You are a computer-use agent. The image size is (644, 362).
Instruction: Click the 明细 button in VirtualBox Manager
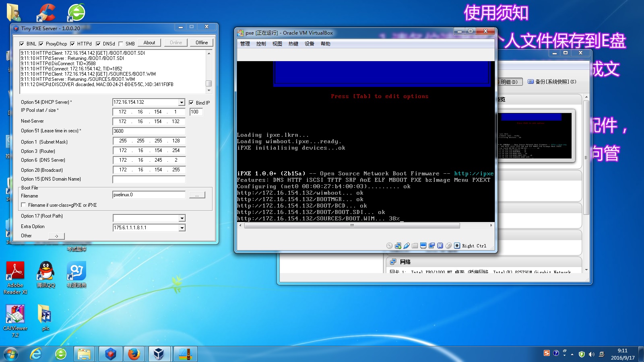coord(510,82)
